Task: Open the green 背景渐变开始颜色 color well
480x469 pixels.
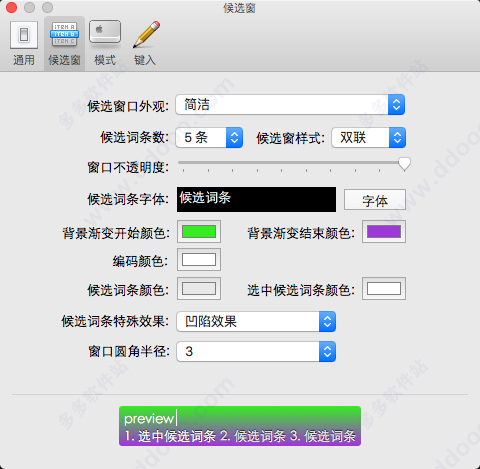Action: (199, 231)
